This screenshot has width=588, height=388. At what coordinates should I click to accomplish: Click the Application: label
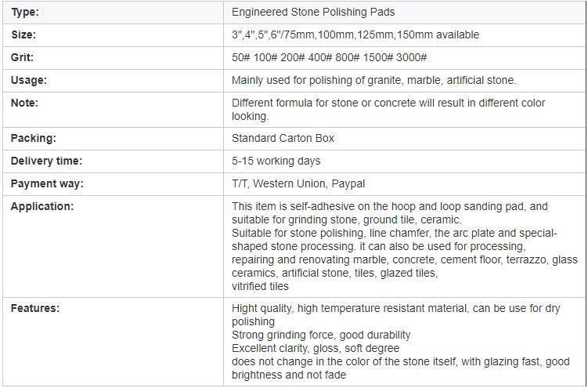coord(42,206)
